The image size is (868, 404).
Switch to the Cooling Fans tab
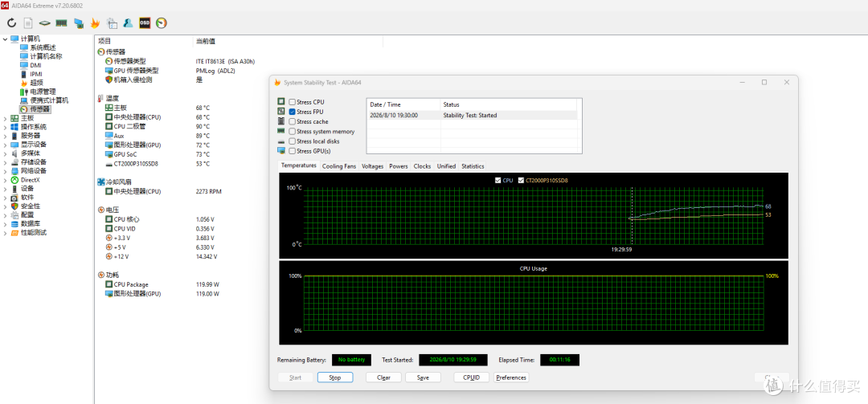click(339, 166)
